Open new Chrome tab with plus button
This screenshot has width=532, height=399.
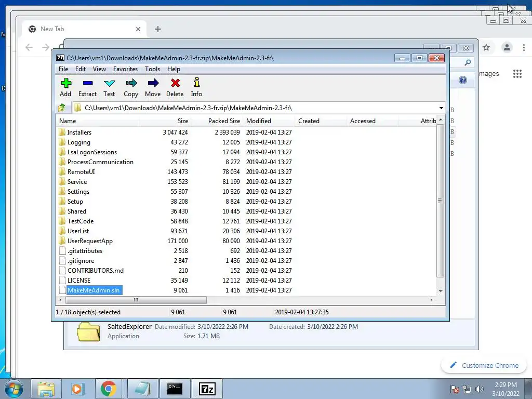tap(158, 29)
